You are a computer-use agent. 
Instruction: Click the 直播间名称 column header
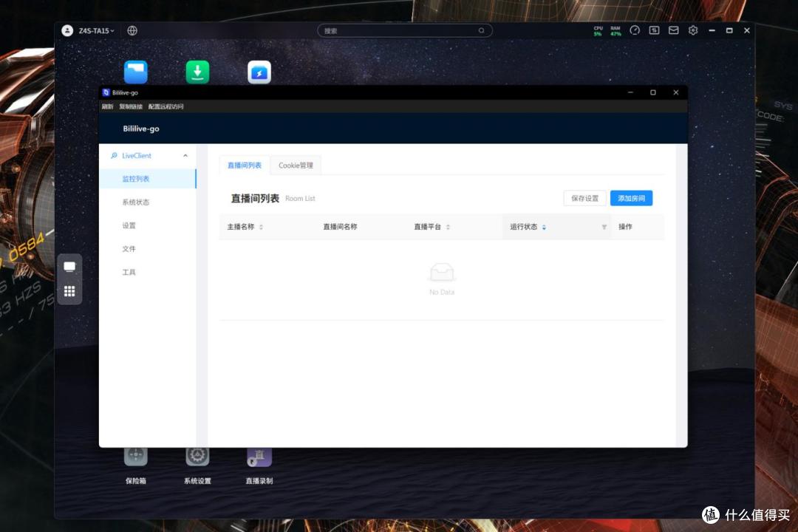[x=340, y=227]
